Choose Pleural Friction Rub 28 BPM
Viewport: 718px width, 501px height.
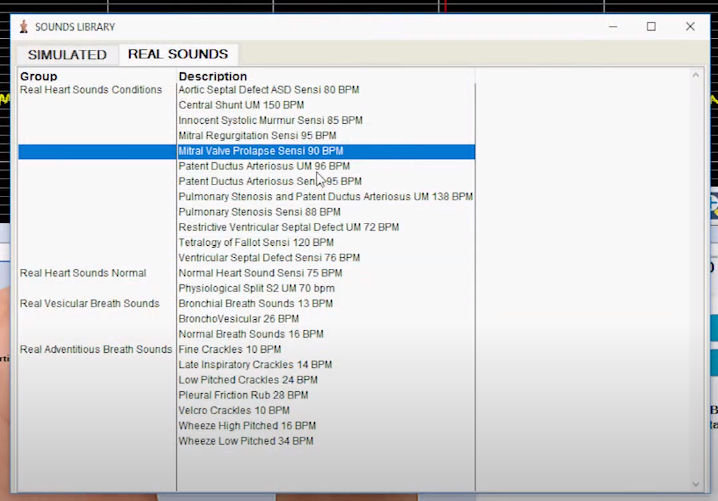243,395
